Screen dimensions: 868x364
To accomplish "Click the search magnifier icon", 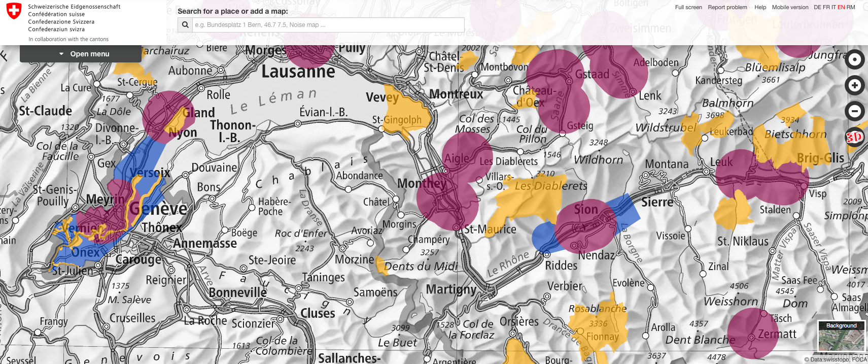I will pyautogui.click(x=185, y=24).
